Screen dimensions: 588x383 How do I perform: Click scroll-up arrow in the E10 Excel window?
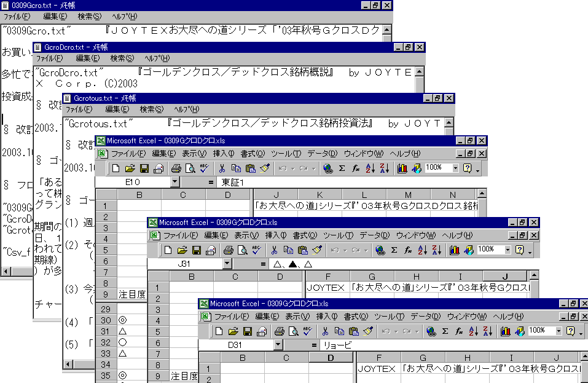[x=482, y=194]
